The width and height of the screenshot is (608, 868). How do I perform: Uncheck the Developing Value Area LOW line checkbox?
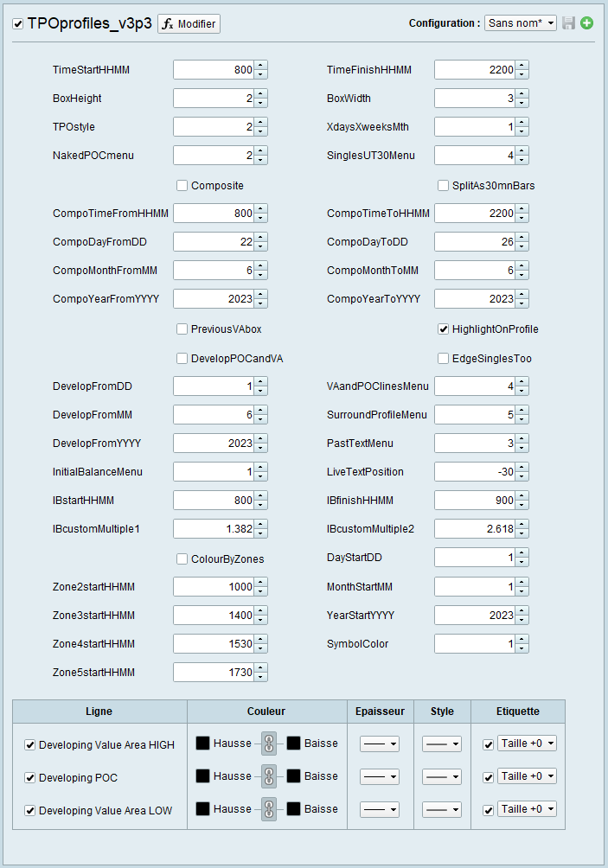tap(30, 810)
